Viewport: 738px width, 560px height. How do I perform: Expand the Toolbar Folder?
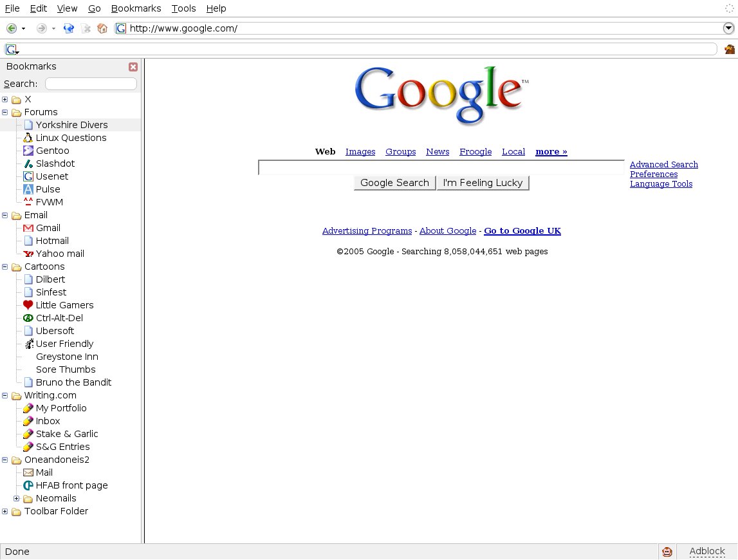[x=5, y=511]
